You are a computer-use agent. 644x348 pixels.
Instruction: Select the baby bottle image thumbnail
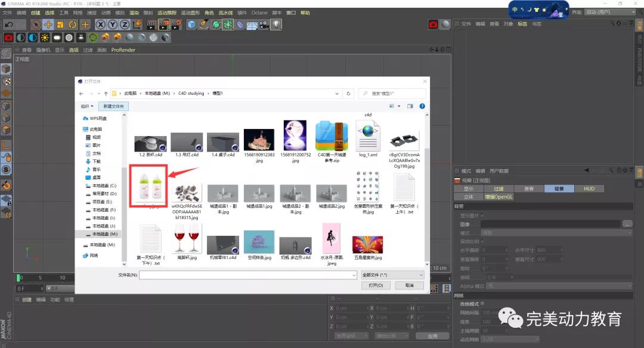[151, 186]
